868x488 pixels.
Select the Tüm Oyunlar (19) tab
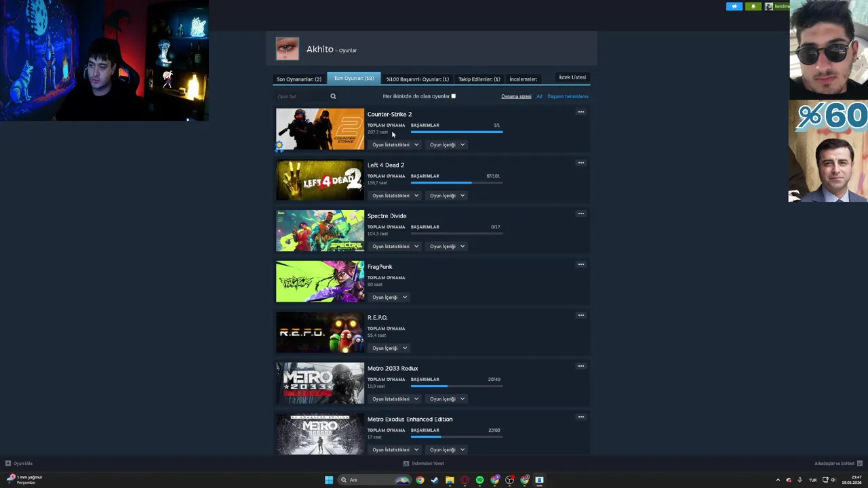pos(353,78)
